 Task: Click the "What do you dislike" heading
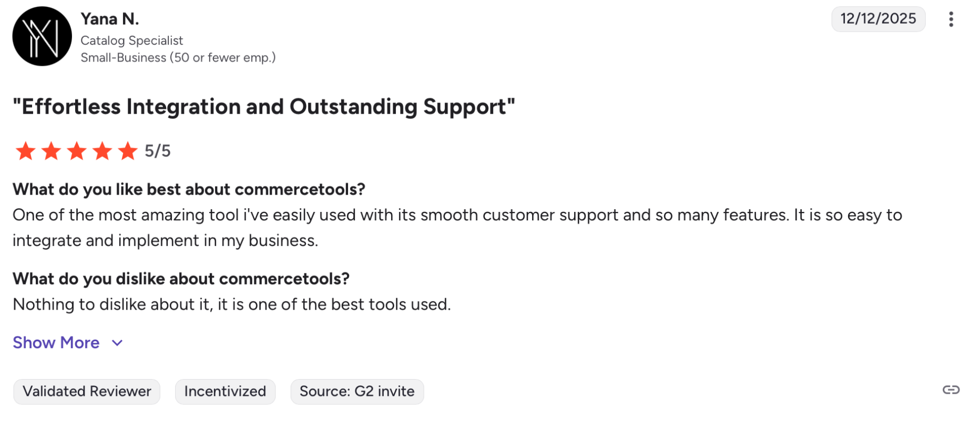click(181, 279)
